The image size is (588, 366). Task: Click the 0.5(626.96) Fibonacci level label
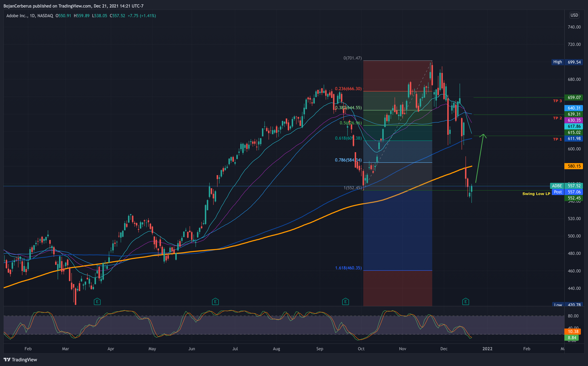351,123
